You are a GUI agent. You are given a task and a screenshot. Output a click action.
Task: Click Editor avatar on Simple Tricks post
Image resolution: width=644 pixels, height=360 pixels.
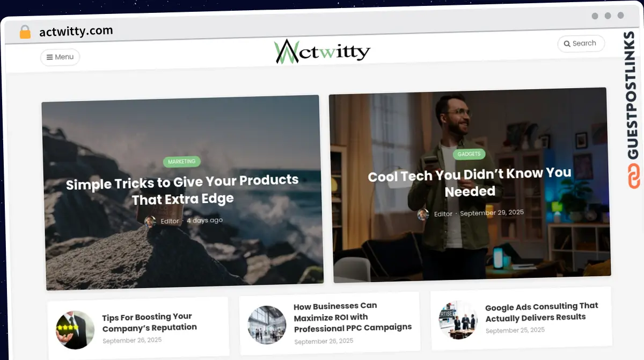[150, 222]
